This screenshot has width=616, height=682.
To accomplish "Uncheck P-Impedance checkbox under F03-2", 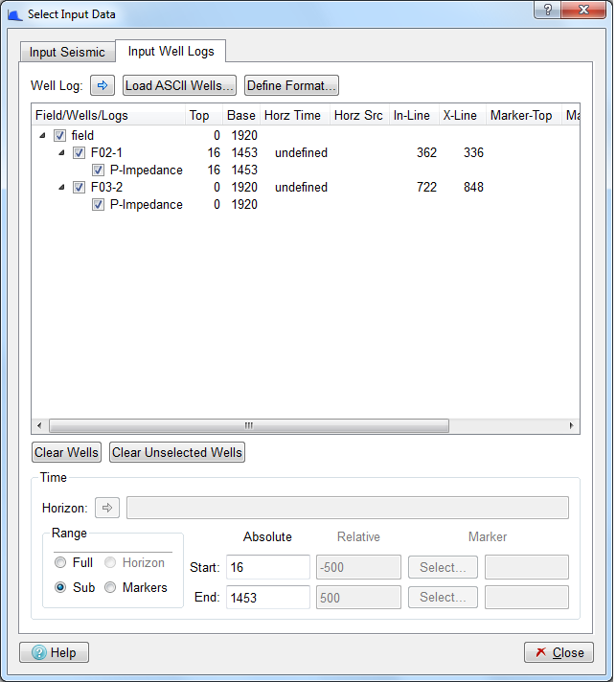I will 98,205.
